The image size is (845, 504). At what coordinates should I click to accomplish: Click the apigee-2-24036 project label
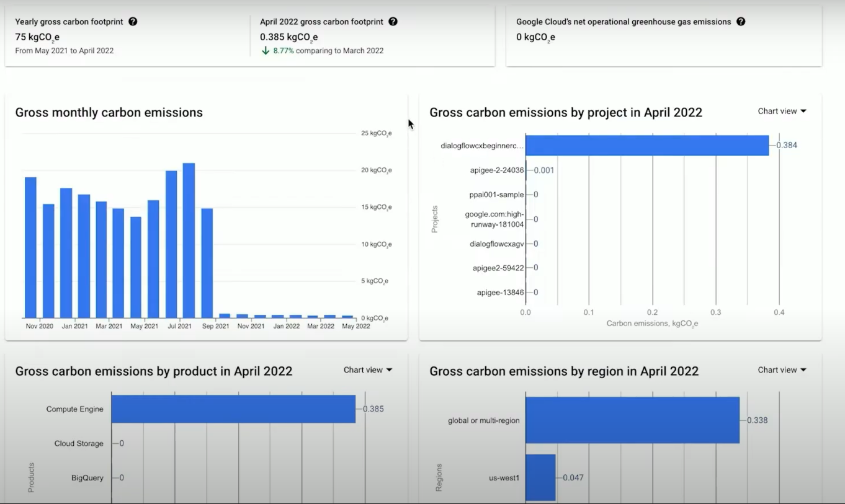(497, 170)
